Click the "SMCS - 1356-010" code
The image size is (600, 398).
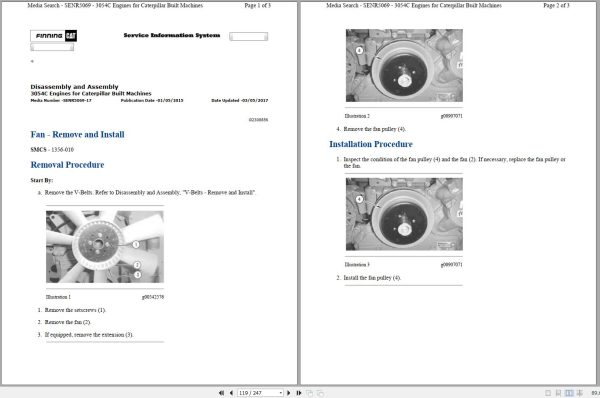pyautogui.click(x=52, y=149)
